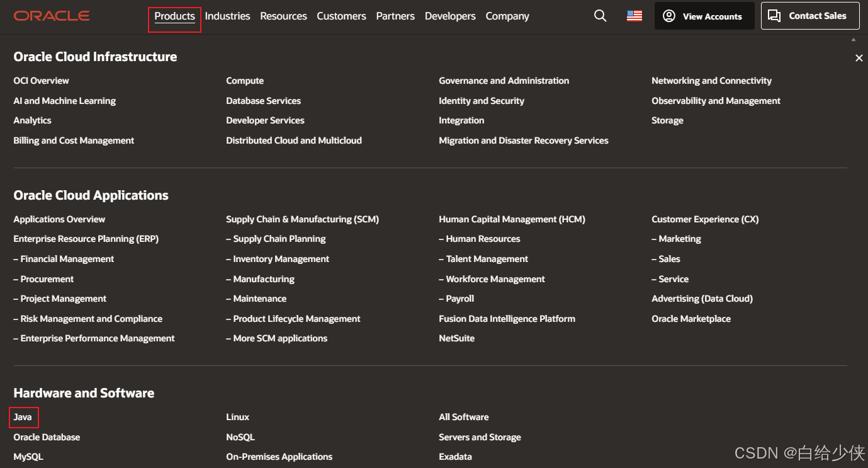The height and width of the screenshot is (468, 868).
Task: Open Database Services
Action: click(x=263, y=101)
